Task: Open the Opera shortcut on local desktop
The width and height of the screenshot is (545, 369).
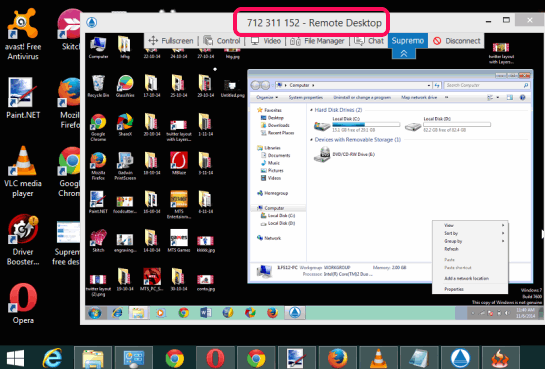Action: (23, 304)
